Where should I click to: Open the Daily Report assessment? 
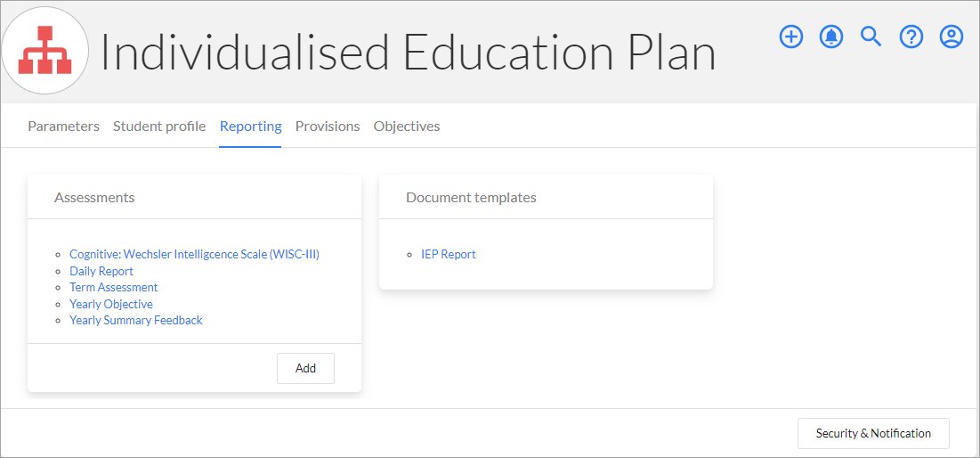click(x=101, y=271)
